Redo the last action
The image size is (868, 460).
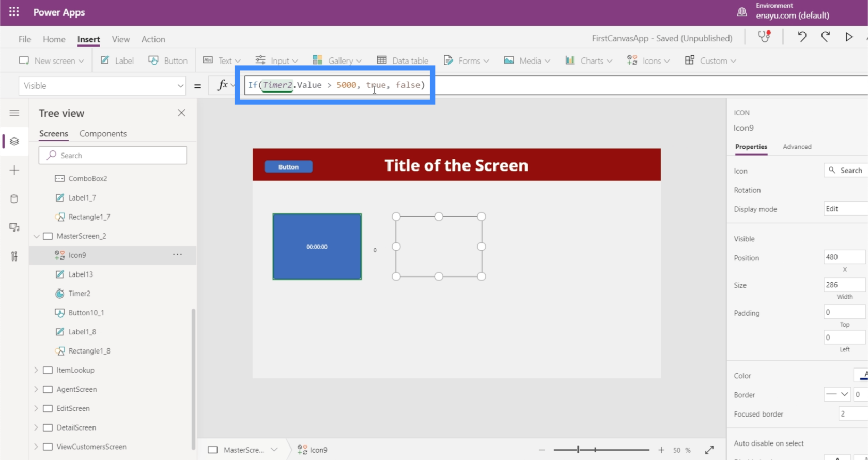[825, 37]
